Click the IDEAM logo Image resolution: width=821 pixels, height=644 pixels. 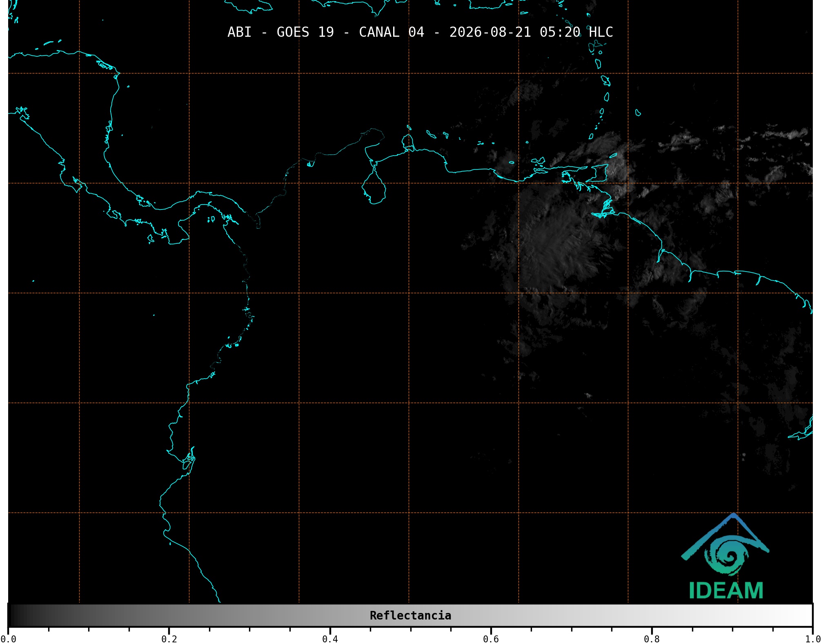[x=725, y=556]
